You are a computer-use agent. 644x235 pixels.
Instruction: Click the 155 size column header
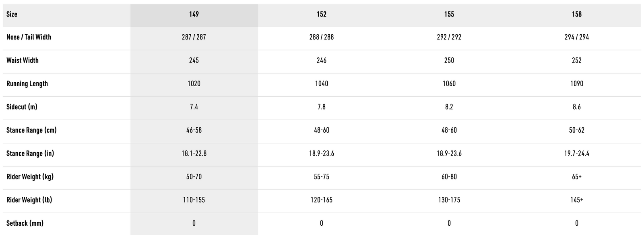coord(449,15)
